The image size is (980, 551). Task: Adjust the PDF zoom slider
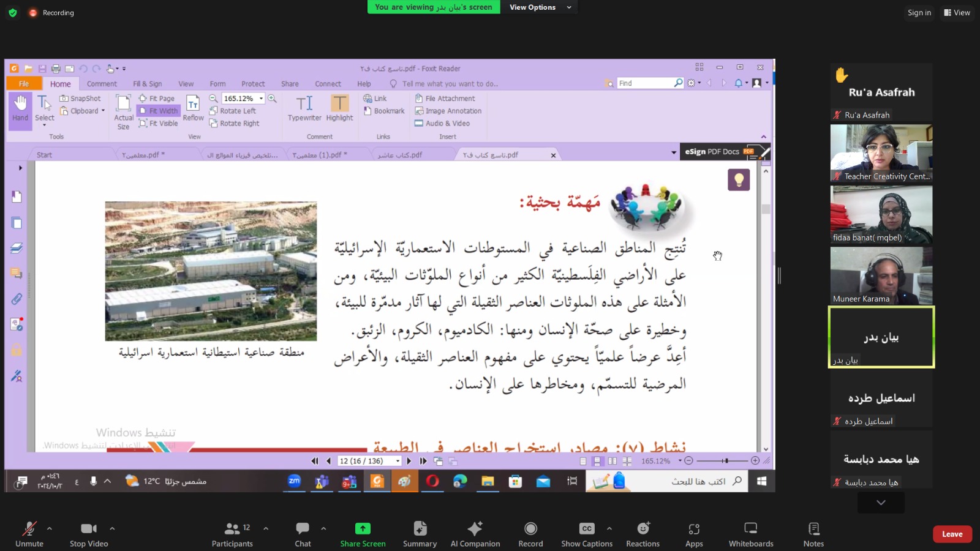tap(725, 461)
